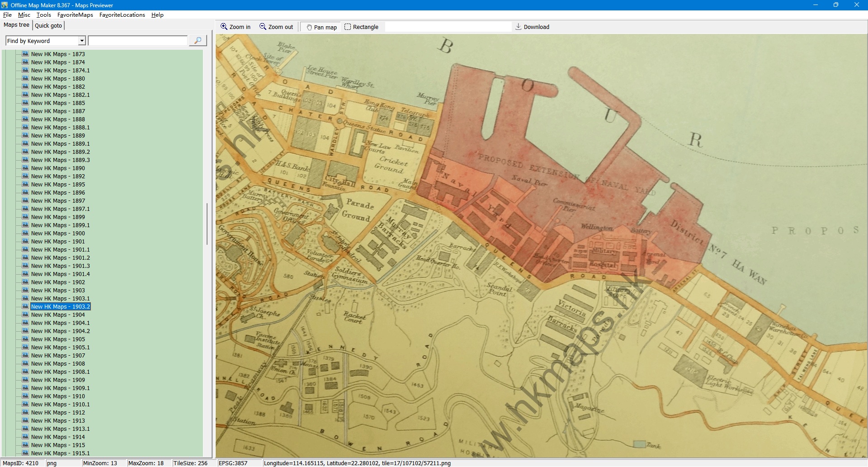Activate the Pan map hand tool
Viewport: 868px width, 467px height.
tap(321, 27)
